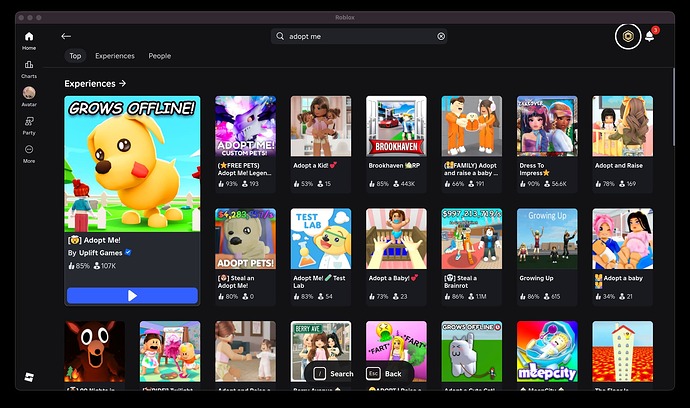The height and width of the screenshot is (408, 690).
Task: Open the red-eyed deer creature thumbnail
Action: (x=95, y=351)
